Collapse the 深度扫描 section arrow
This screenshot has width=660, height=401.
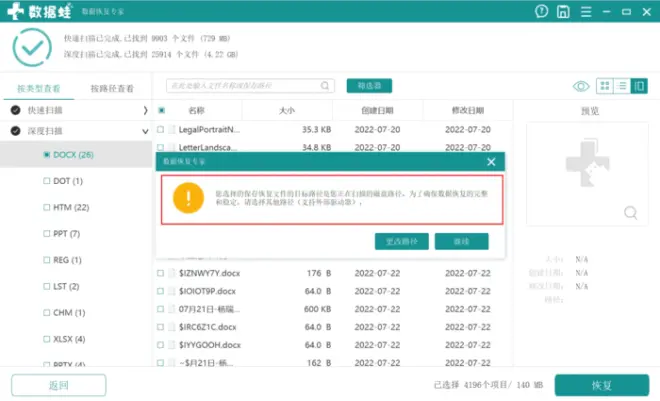pos(145,131)
